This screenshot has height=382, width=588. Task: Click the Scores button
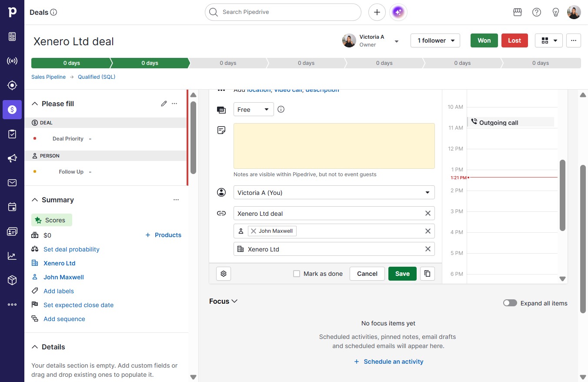[52, 220]
